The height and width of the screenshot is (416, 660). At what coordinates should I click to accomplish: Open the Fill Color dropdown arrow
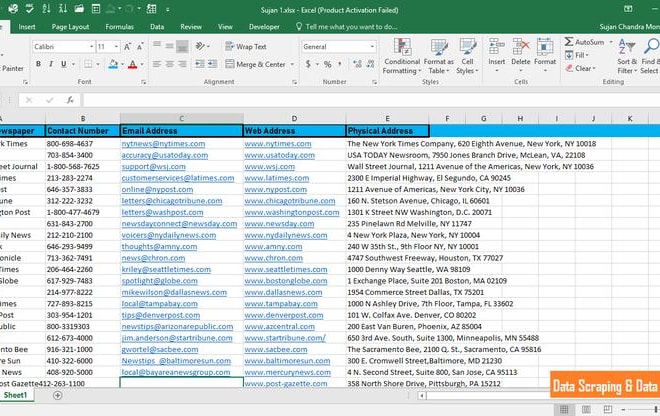point(122,64)
